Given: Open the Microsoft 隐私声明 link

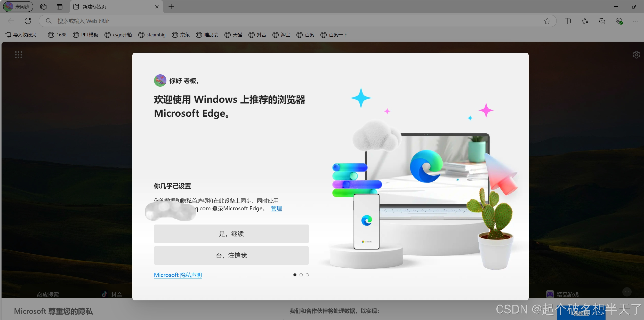Looking at the screenshot, I should [178, 275].
